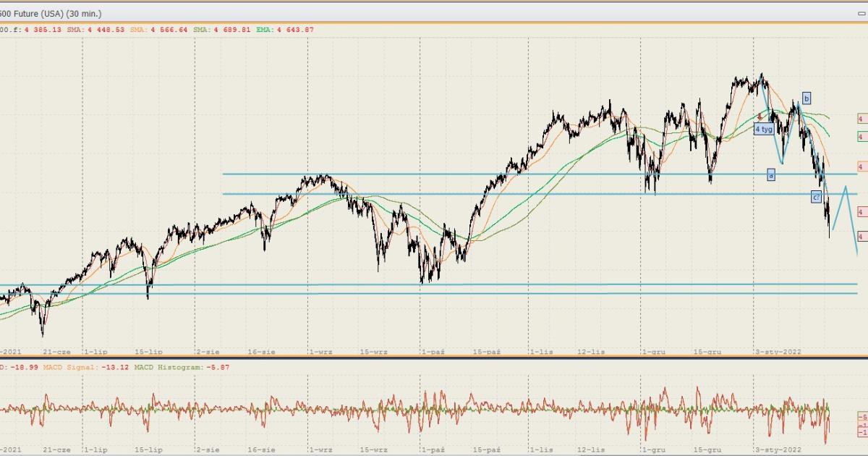Screen dimensions: 868x456
Task: Click the 'c?' wave annotation label
Action: pyautogui.click(x=816, y=197)
